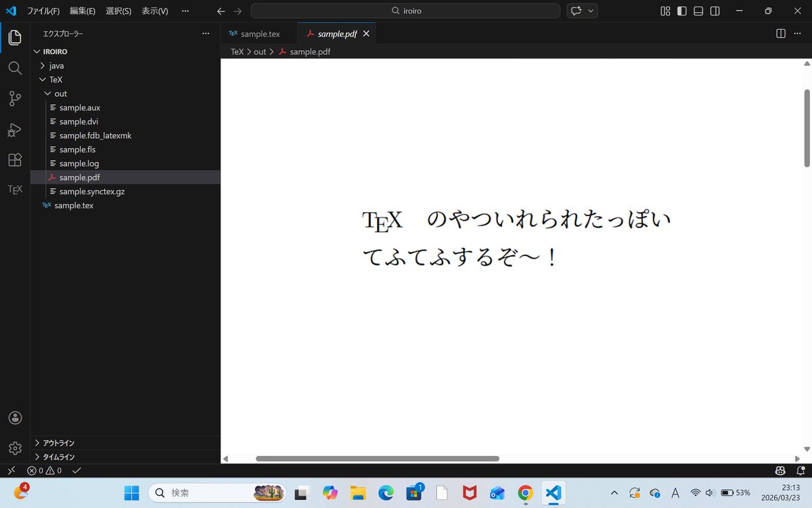Open the TeX extension panel icon

click(x=14, y=189)
